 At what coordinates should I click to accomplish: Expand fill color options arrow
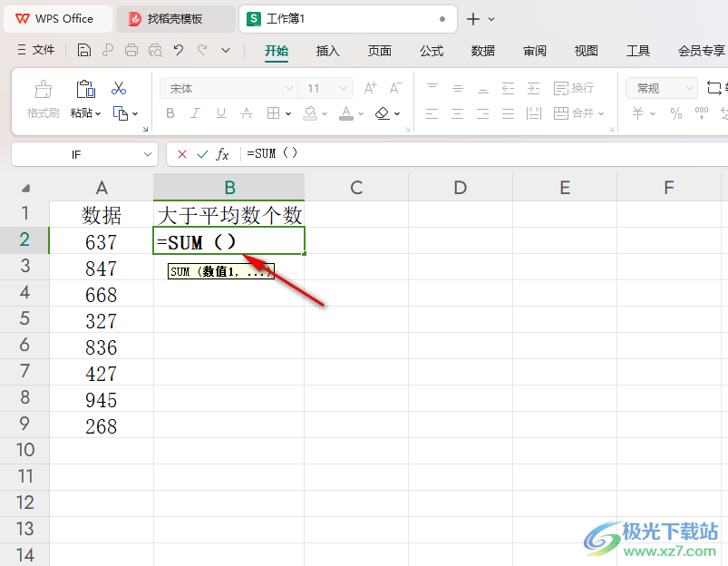pos(325,113)
